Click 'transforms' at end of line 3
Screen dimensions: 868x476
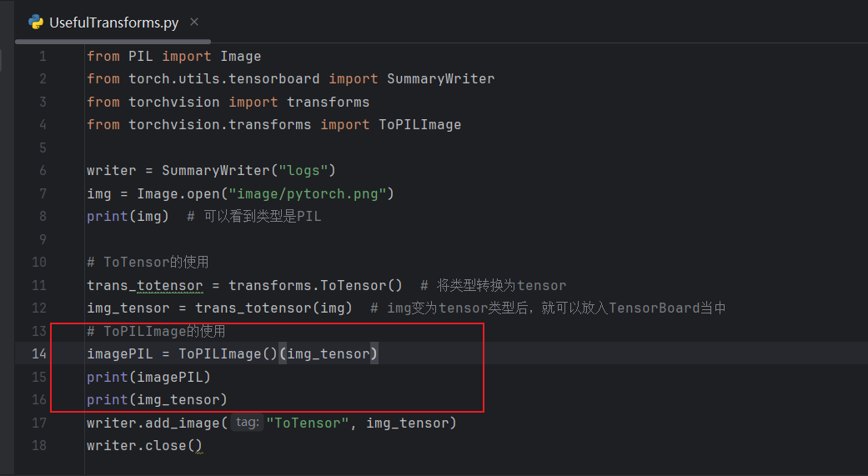pyautogui.click(x=329, y=103)
